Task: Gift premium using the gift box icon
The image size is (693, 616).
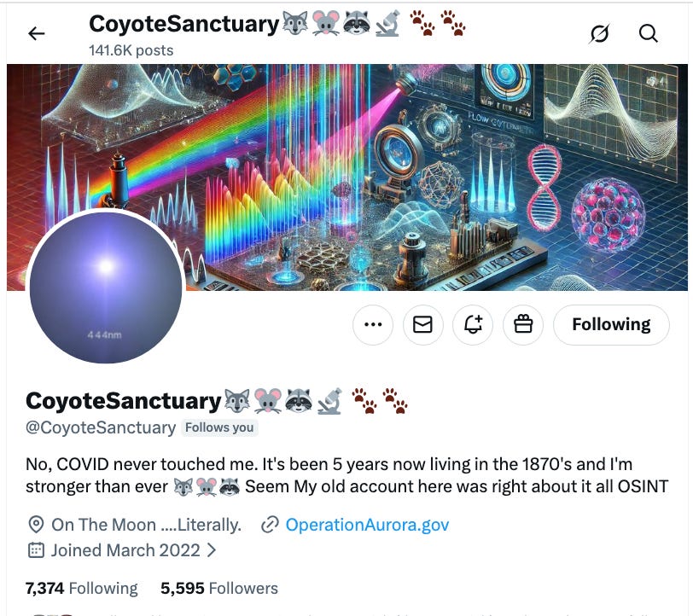Action: (523, 324)
